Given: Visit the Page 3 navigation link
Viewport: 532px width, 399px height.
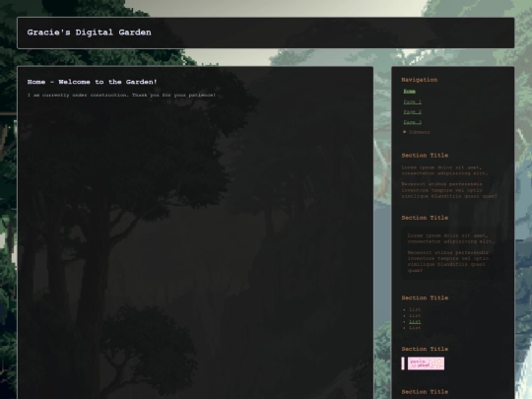Looking at the screenshot, I should click(413, 122).
